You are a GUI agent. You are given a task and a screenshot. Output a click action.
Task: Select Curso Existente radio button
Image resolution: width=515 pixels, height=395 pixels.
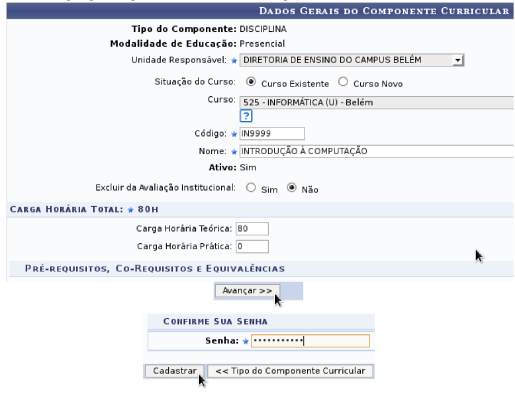pyautogui.click(x=251, y=82)
